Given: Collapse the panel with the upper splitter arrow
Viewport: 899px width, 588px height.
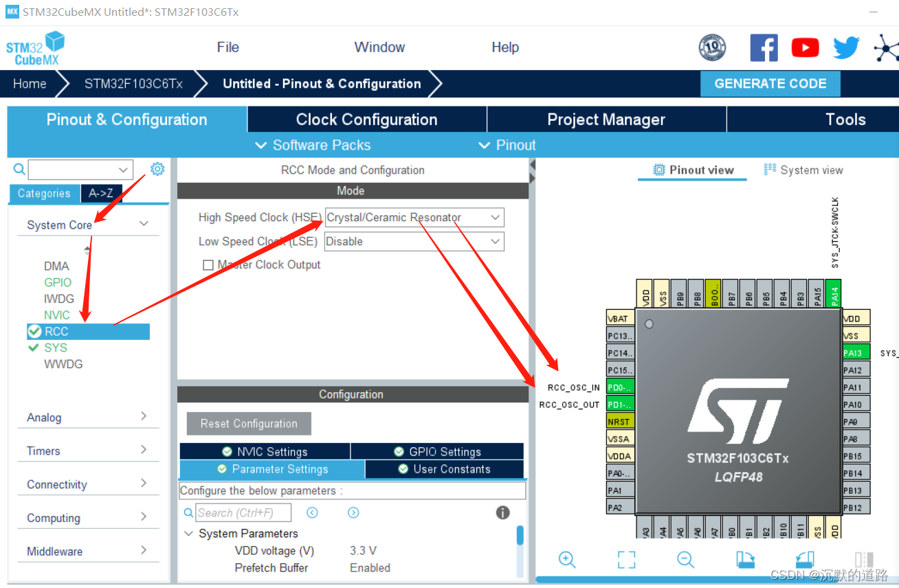Looking at the screenshot, I should [x=531, y=165].
